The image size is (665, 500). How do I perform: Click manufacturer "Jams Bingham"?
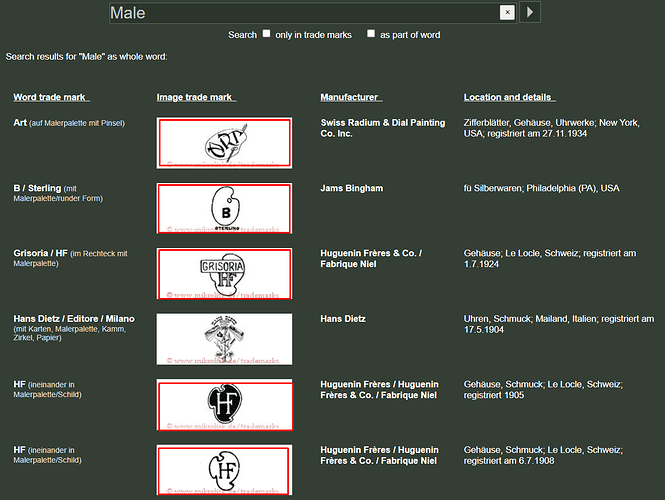pyautogui.click(x=352, y=188)
